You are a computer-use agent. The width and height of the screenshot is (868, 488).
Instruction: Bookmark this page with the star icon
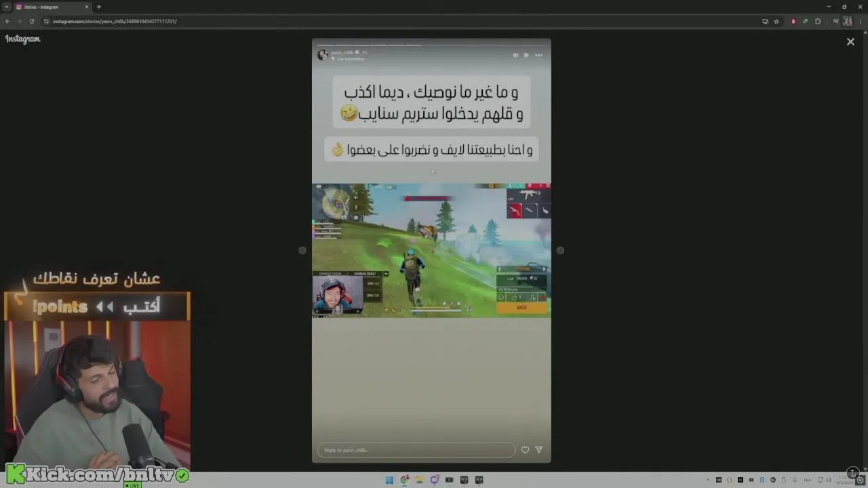pyautogui.click(x=776, y=21)
